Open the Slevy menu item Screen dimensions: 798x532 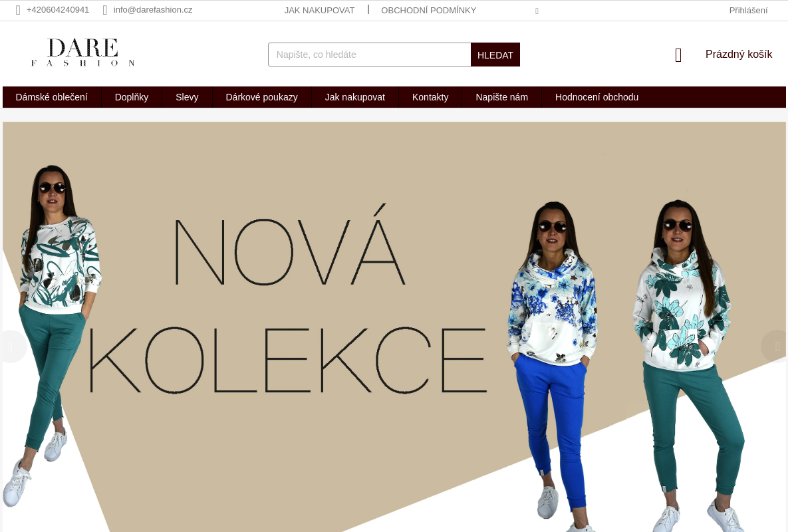pos(187,97)
